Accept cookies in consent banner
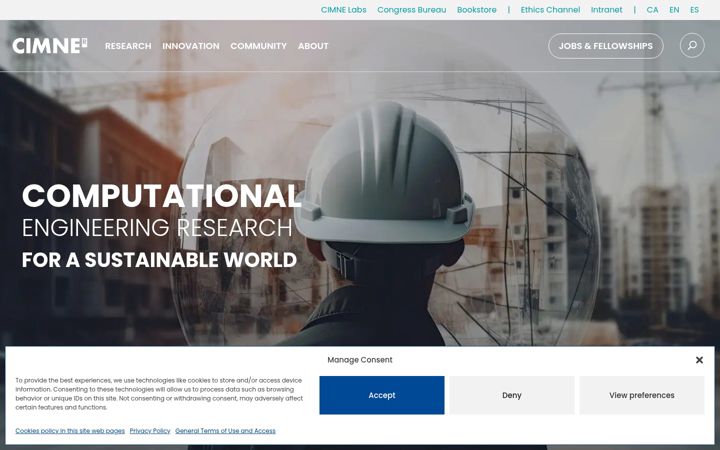This screenshot has height=450, width=720. 382,395
